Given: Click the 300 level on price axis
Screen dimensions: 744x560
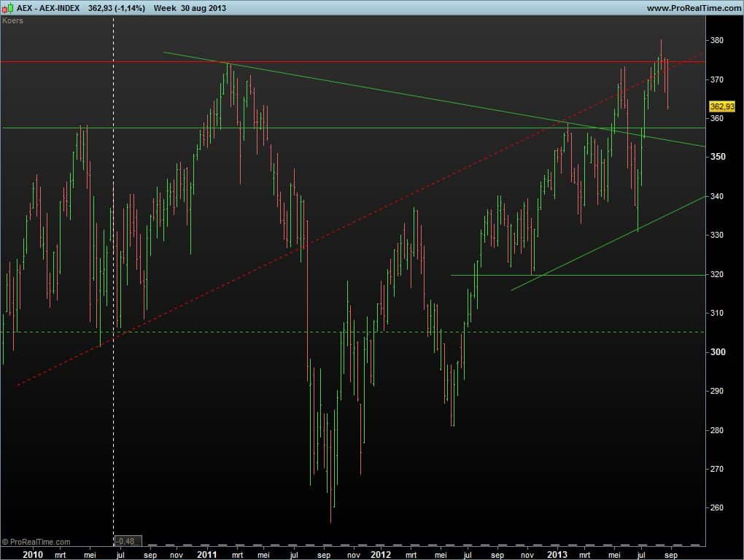Looking at the screenshot, I should [x=717, y=352].
